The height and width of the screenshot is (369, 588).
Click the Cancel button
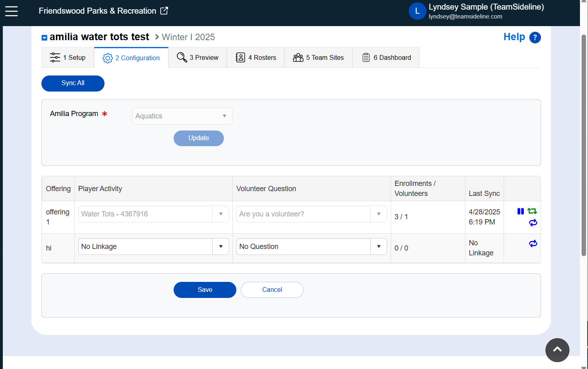[272, 290]
